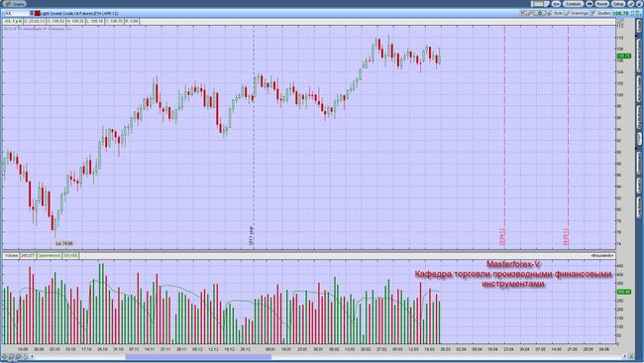Click the symbol input field showing /CL
The height and width of the screenshot is (363, 644).
pos(17,14)
